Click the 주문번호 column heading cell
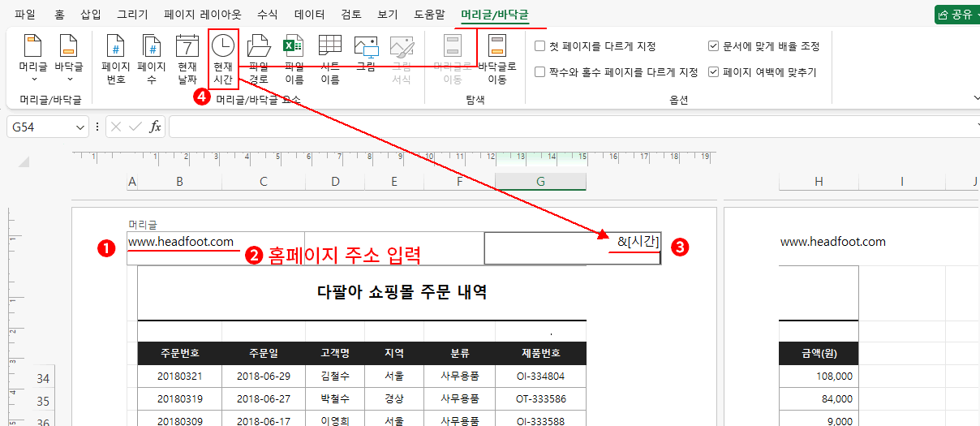The width and height of the screenshot is (980, 426). point(180,353)
